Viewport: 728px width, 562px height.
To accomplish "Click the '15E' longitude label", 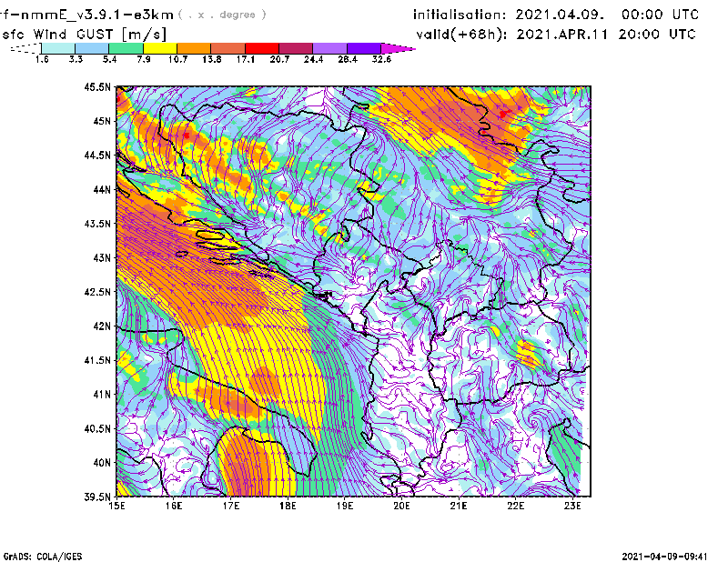I will [116, 506].
